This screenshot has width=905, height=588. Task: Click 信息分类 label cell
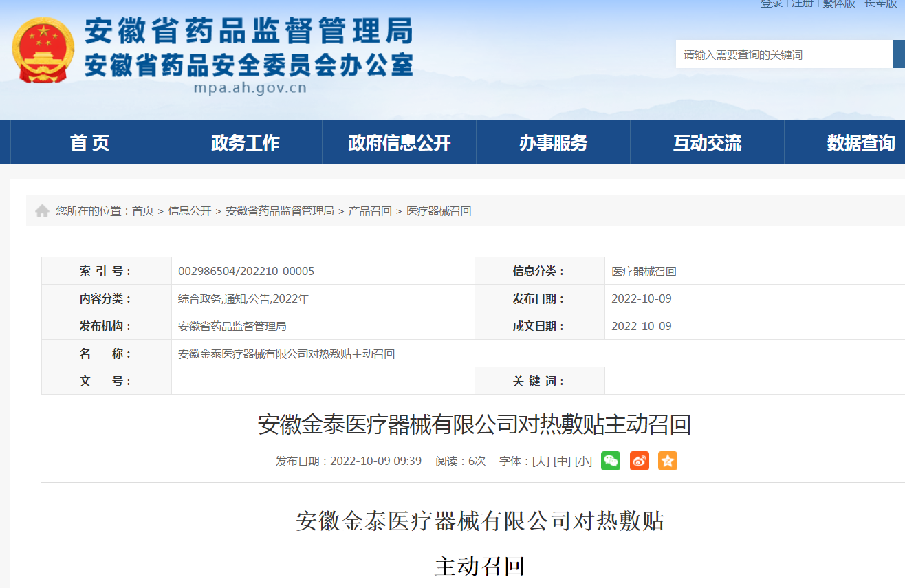click(x=540, y=271)
